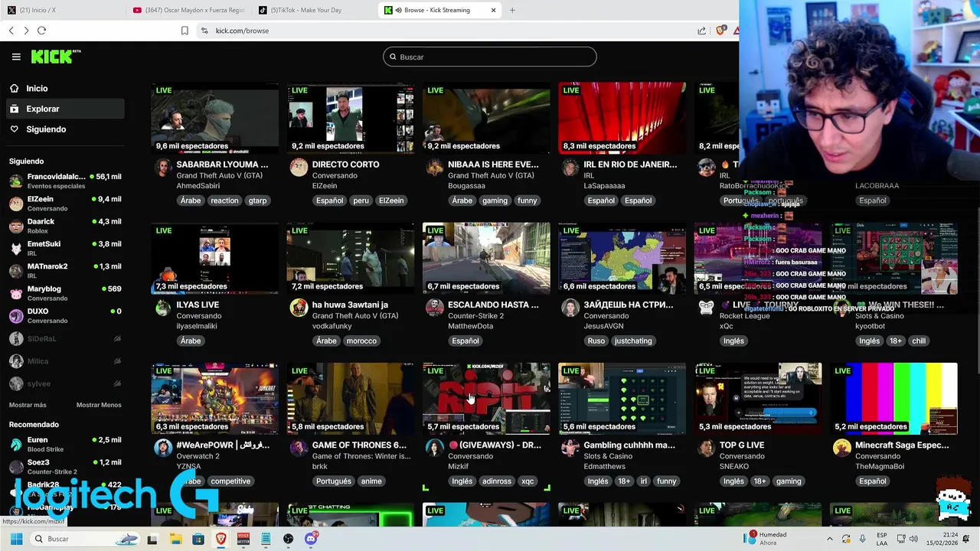Select the adinross tag
Image resolution: width=980 pixels, height=551 pixels.
497,481
